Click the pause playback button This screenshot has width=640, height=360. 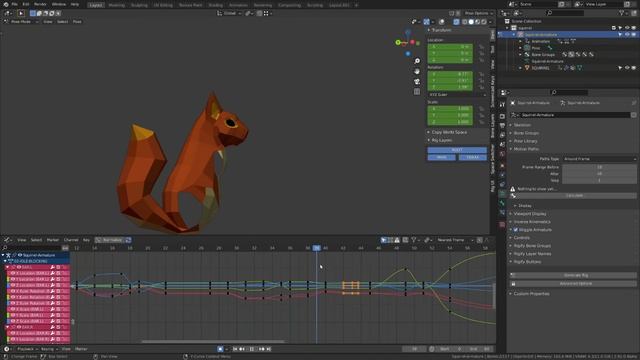click(251, 349)
